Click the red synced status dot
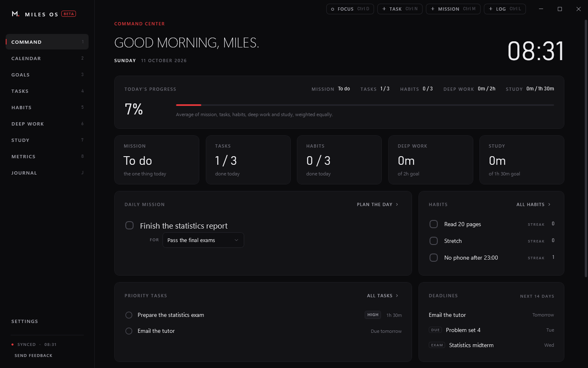The width and height of the screenshot is (588, 368). pyautogui.click(x=13, y=345)
